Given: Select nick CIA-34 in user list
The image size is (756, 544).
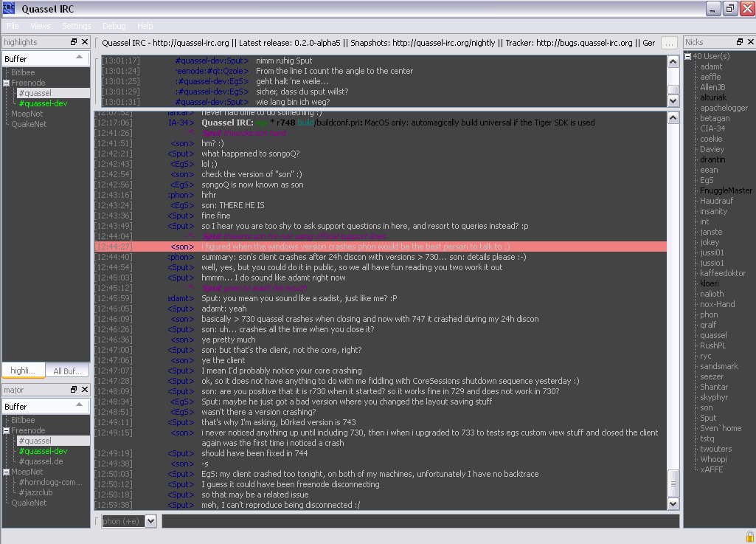Looking at the screenshot, I should [712, 129].
